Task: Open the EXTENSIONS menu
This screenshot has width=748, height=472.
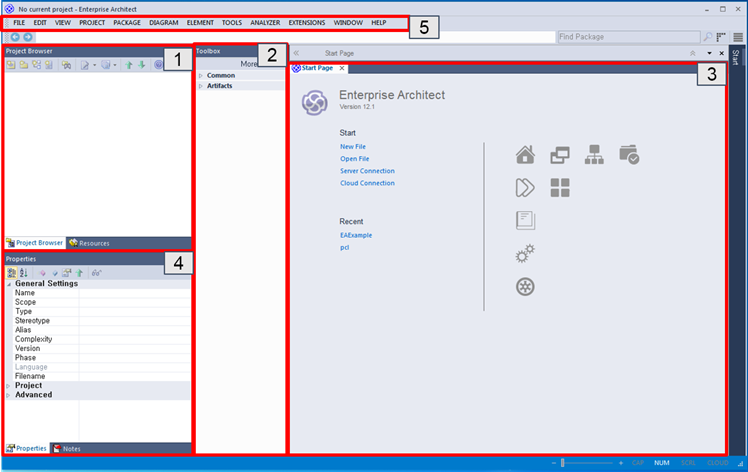Action: [x=307, y=22]
